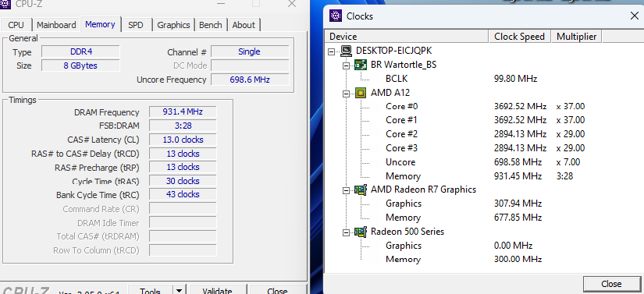The image size is (644, 294).
Task: Click the tRCD 13 clocks field
Action: point(183,154)
